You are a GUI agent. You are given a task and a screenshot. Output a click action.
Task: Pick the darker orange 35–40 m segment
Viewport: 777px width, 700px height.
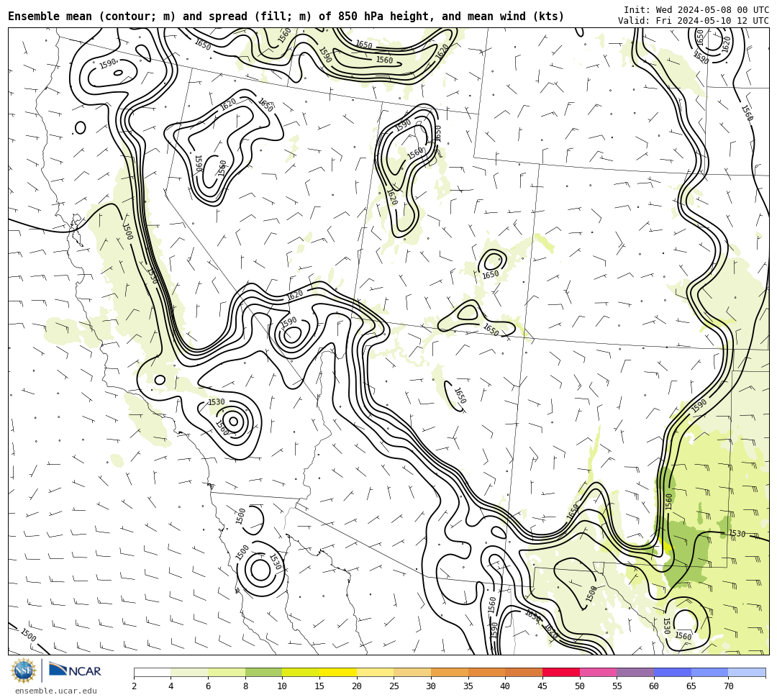coord(486,673)
